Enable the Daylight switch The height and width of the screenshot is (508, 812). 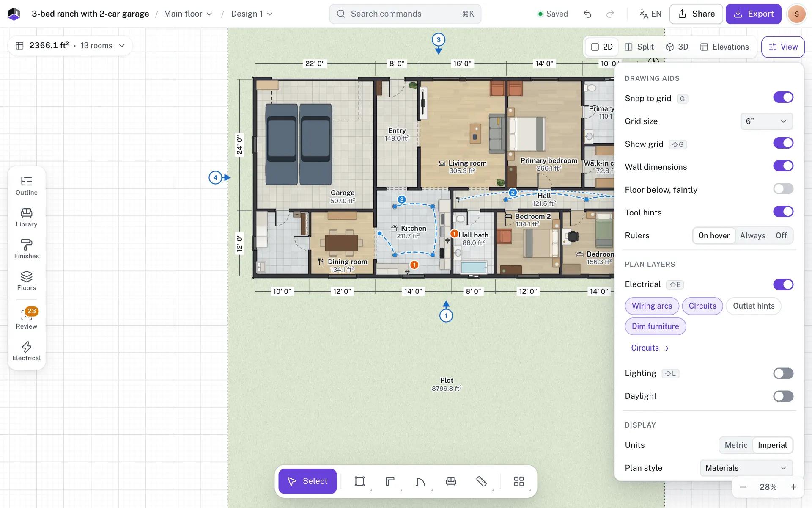point(783,396)
